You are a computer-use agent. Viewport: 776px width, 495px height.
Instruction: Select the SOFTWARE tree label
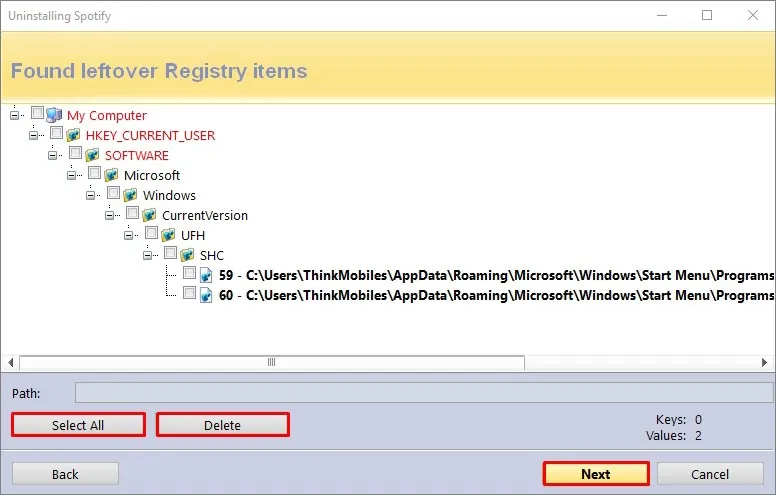[x=137, y=155]
